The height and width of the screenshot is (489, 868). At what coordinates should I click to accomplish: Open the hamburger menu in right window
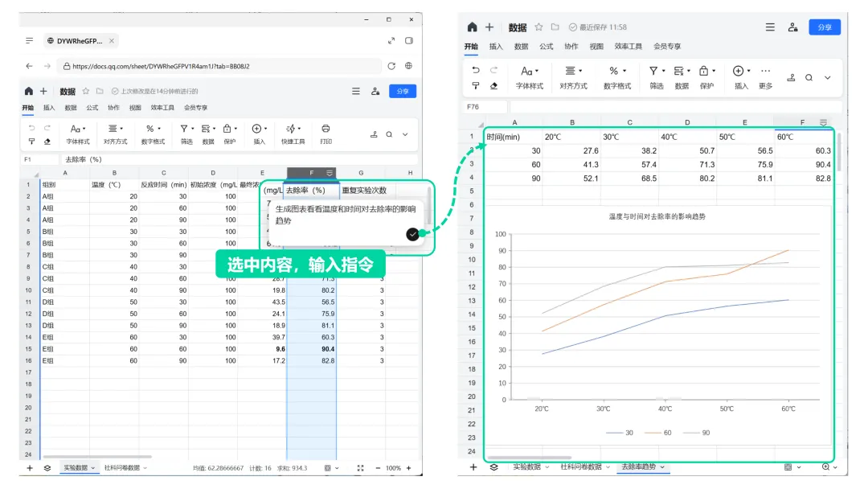click(x=770, y=27)
